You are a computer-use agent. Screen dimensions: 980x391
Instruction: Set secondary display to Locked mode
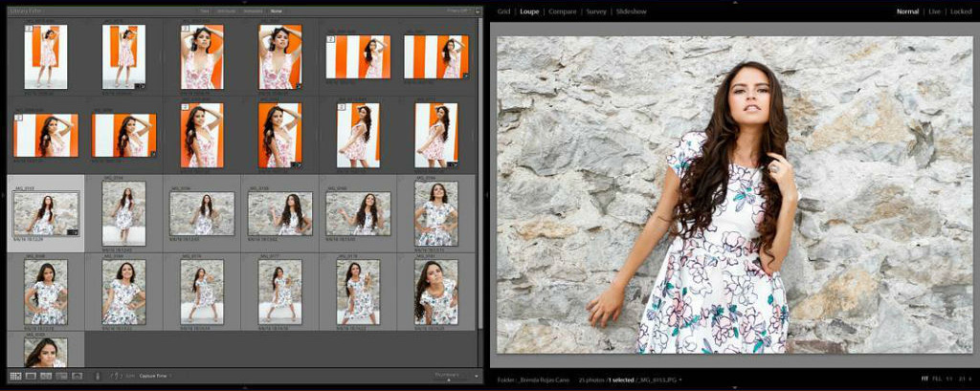pos(961,11)
